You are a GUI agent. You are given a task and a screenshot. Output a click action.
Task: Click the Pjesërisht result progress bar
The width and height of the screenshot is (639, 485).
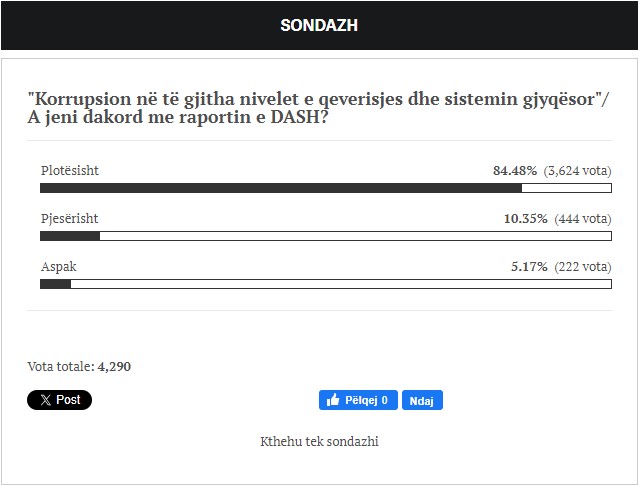click(x=325, y=236)
